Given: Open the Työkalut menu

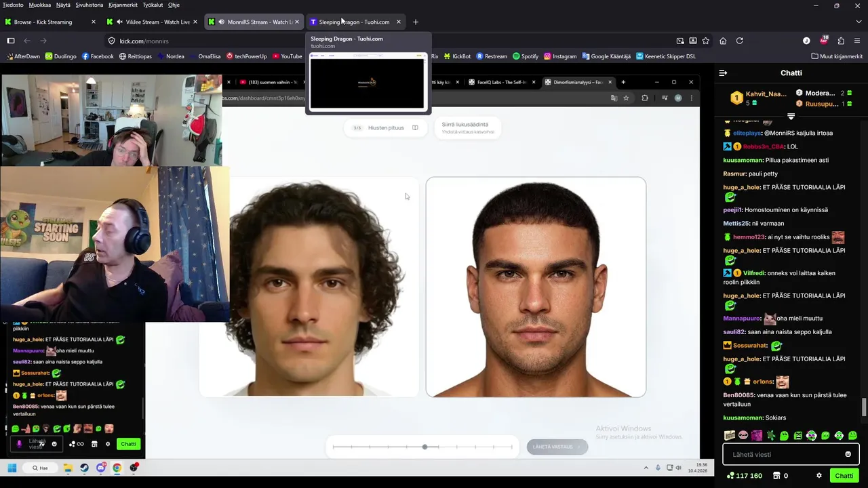Looking at the screenshot, I should [153, 5].
